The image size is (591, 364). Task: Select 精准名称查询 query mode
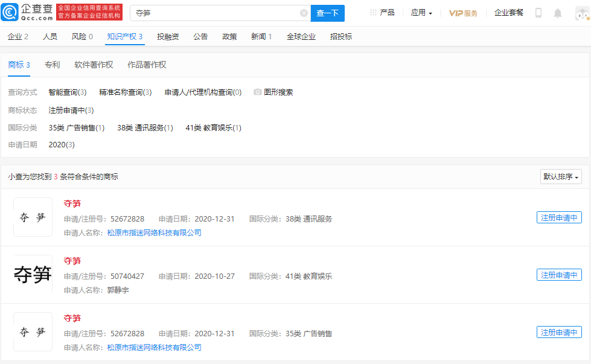click(125, 92)
